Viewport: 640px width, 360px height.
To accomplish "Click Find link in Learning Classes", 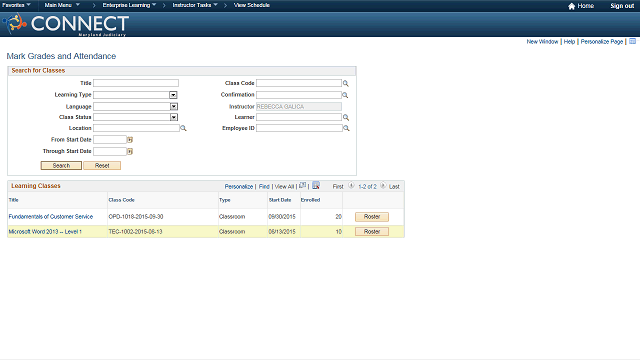I will [x=264, y=187].
